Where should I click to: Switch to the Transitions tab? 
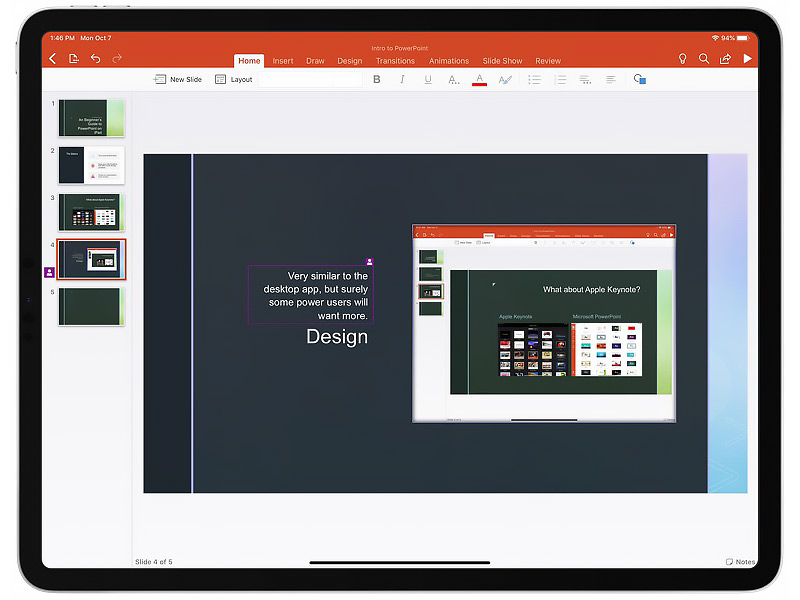click(x=395, y=61)
